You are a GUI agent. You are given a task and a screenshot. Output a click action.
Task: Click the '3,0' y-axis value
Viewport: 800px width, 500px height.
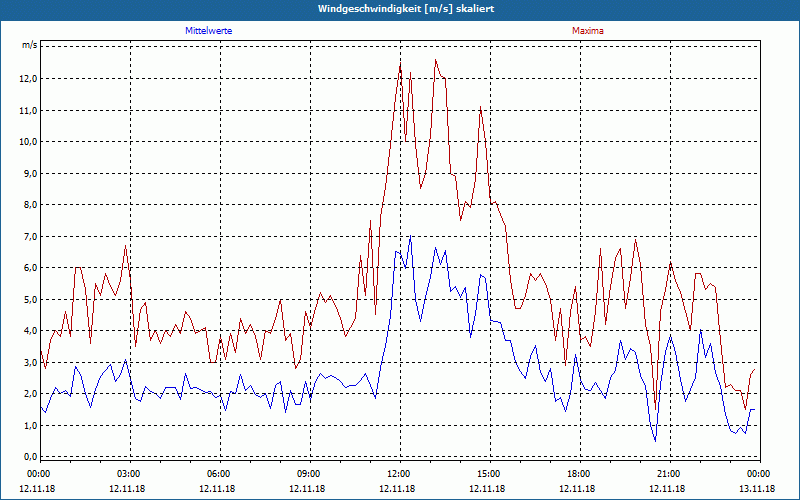(x=31, y=362)
